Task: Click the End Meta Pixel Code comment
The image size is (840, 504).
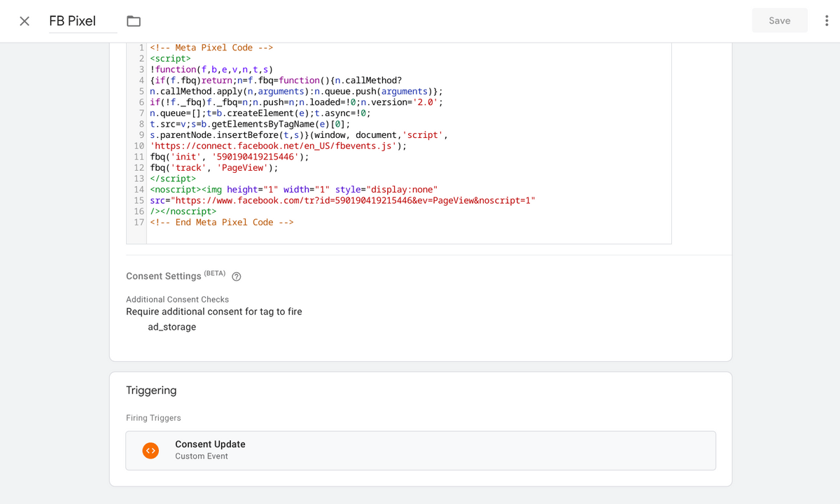Action: pos(222,223)
